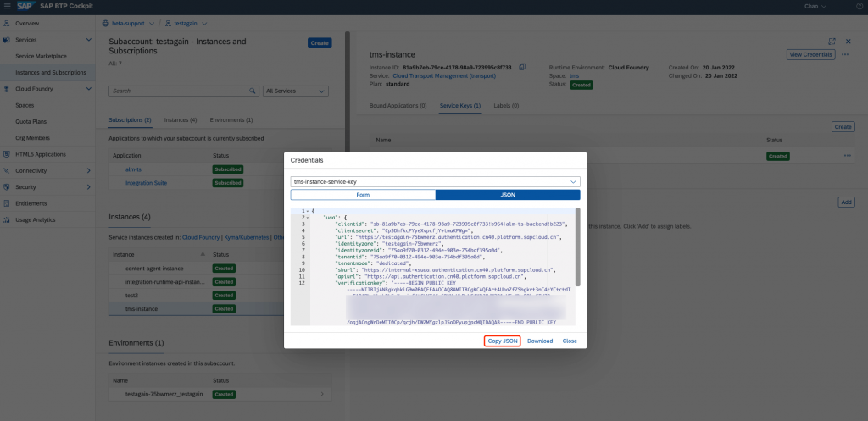Open more actions next to View Credentials
Screen dimensions: 868x421
[x=845, y=54]
